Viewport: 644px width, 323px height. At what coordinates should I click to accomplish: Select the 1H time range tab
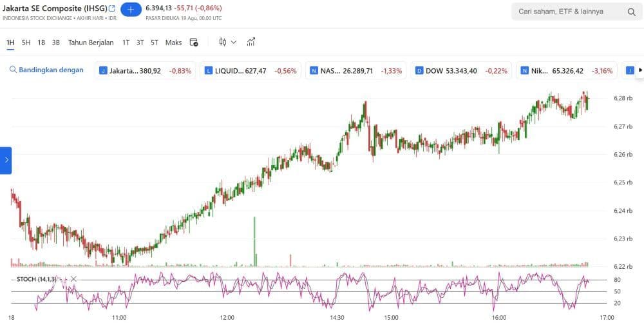click(10, 43)
